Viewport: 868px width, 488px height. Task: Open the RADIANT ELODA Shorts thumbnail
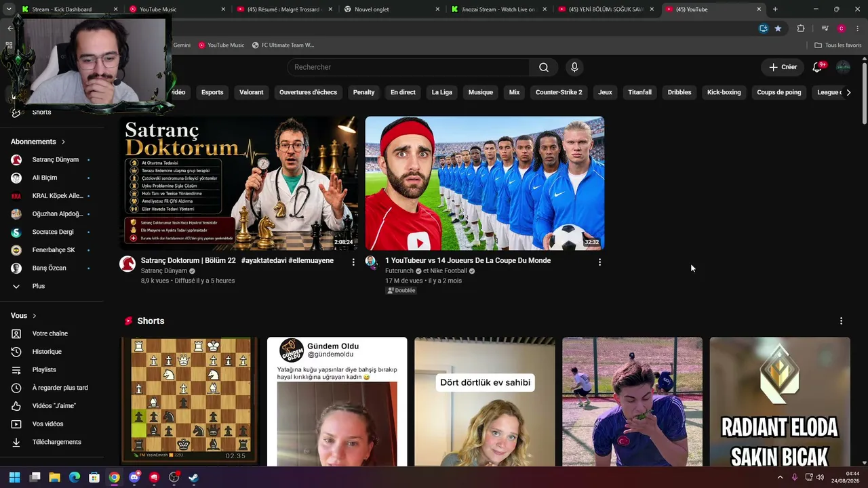[780, 401]
